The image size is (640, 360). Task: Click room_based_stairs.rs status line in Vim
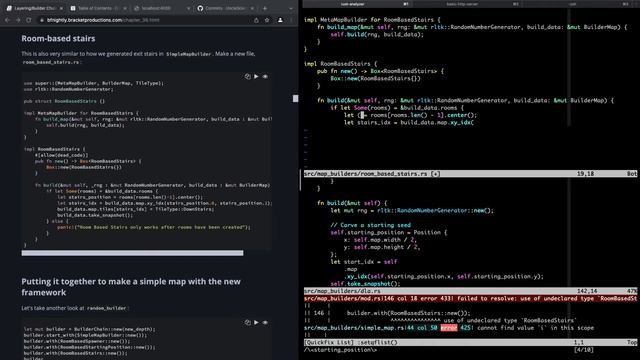click(x=470, y=174)
